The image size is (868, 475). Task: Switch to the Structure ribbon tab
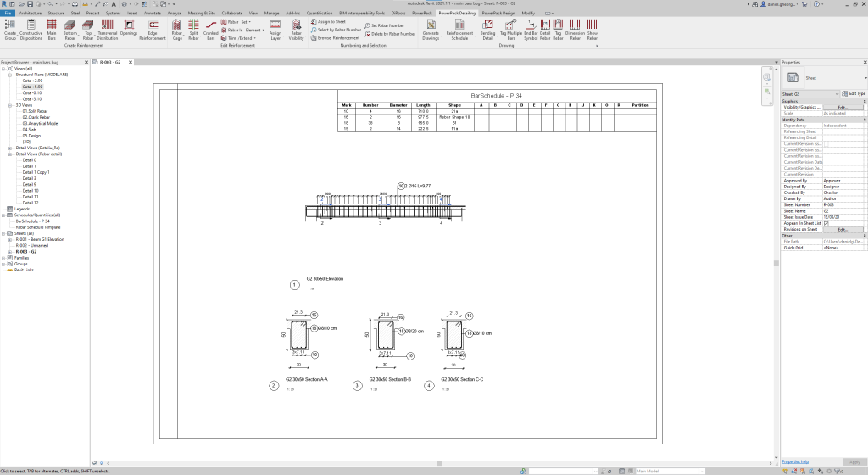click(x=56, y=13)
